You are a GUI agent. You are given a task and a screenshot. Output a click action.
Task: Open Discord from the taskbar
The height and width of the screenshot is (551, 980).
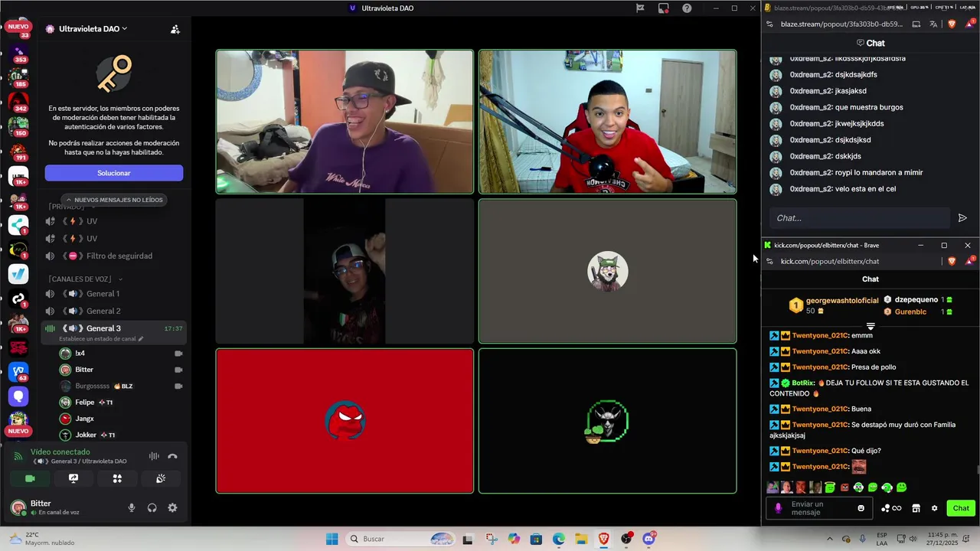coord(649,539)
